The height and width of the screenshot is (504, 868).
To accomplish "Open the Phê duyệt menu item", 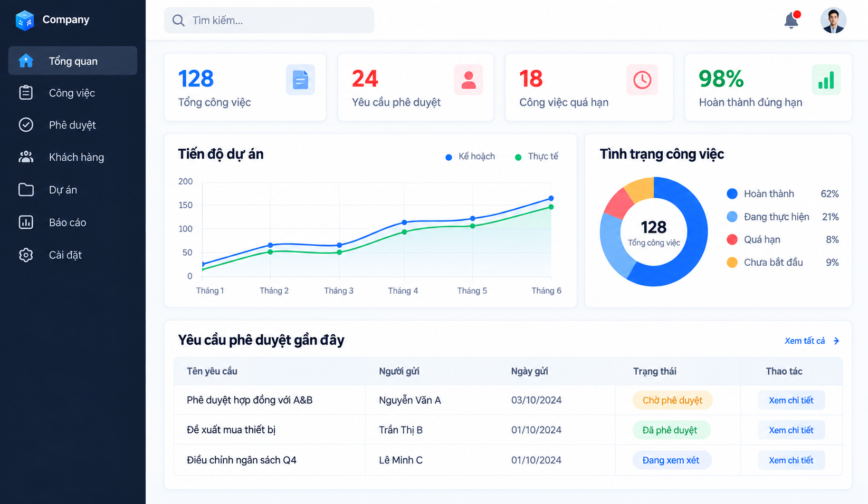I will pos(73,125).
